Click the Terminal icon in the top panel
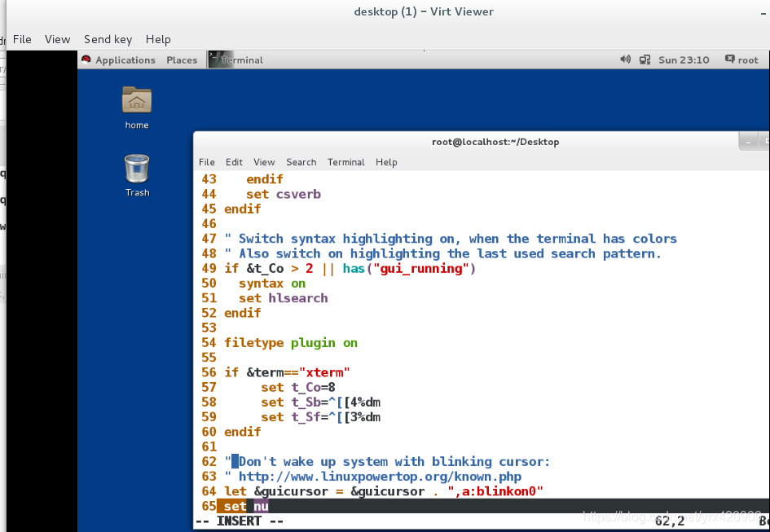770x532 pixels. (x=221, y=60)
